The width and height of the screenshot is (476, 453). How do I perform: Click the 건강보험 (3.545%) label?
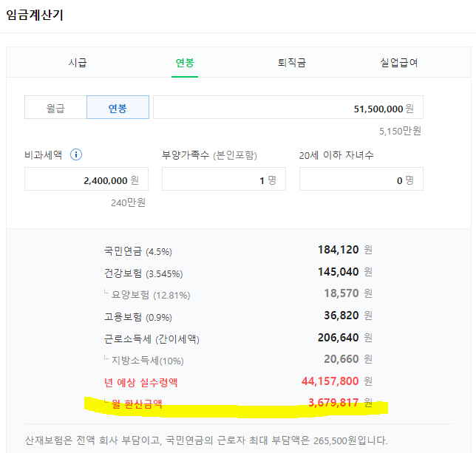(143, 273)
